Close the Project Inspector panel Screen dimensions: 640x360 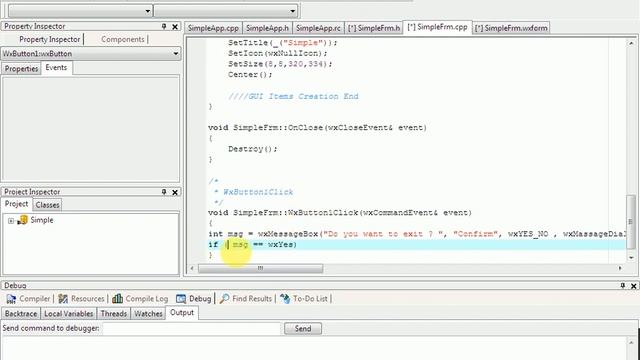coord(175,192)
